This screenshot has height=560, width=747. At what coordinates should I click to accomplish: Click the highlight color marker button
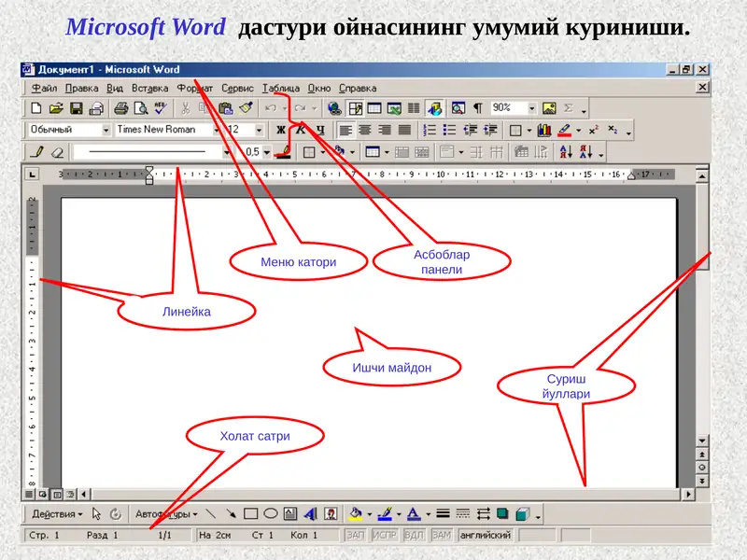[x=564, y=130]
